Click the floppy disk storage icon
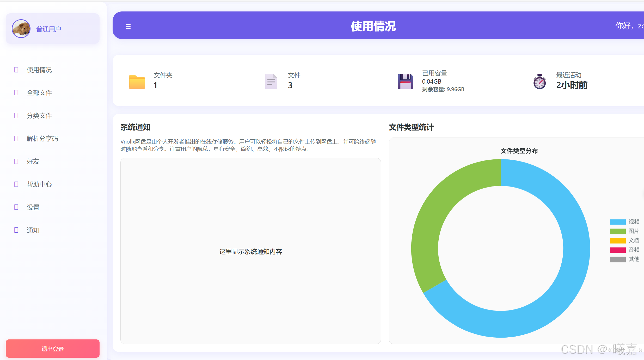The height and width of the screenshot is (360, 644). [x=405, y=82]
